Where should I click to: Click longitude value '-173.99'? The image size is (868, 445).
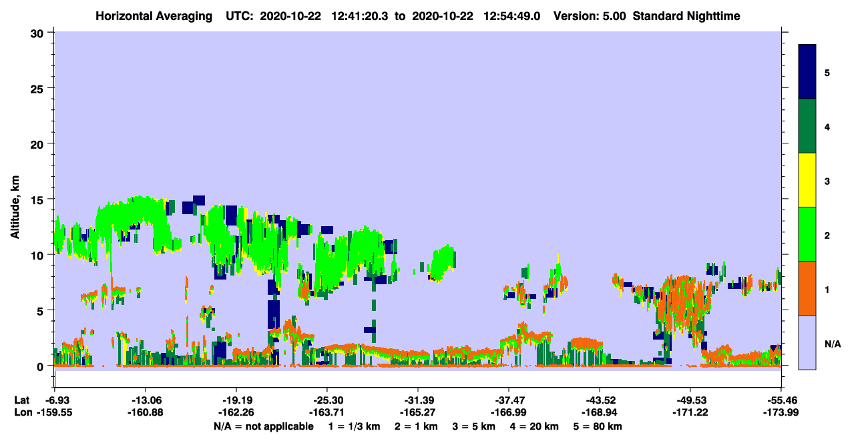tap(781, 413)
